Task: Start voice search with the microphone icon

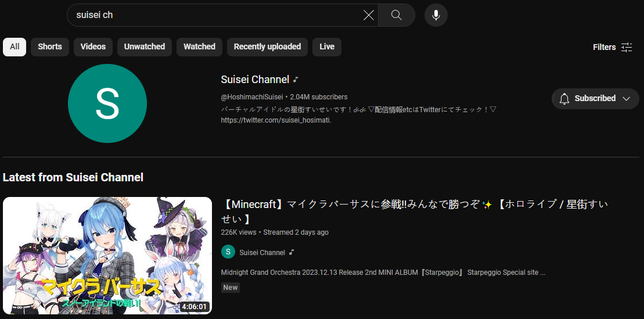Action: coord(436,15)
